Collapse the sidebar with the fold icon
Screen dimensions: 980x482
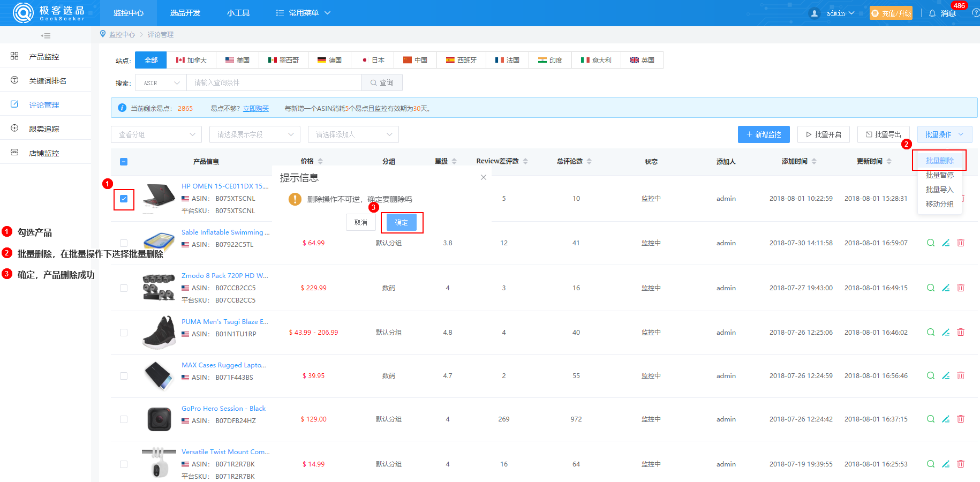[x=46, y=36]
